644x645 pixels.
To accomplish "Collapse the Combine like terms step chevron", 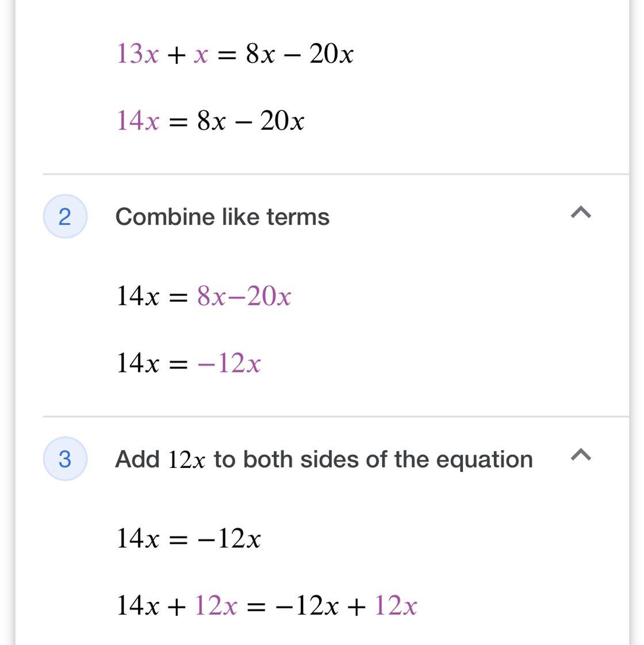I will point(581,212).
